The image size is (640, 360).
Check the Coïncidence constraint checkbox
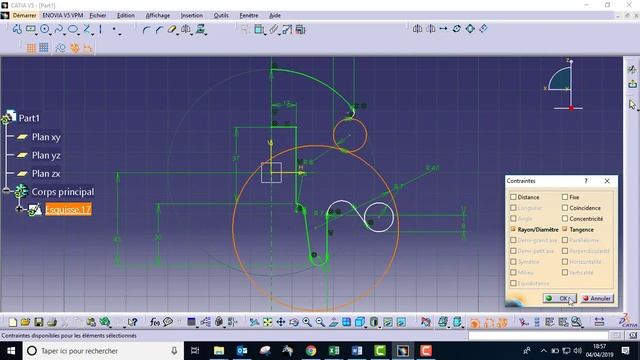[x=565, y=208]
